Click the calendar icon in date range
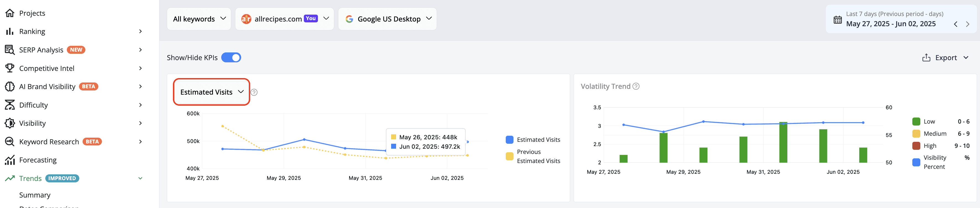The height and width of the screenshot is (208, 980). pyautogui.click(x=837, y=20)
